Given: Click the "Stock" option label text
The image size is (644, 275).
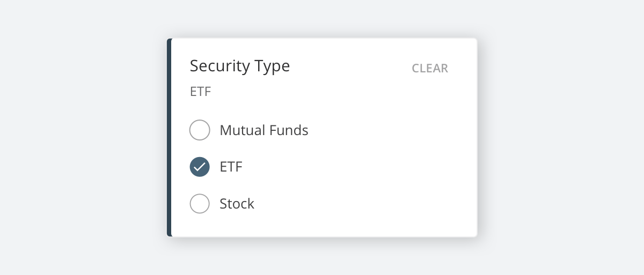Looking at the screenshot, I should pos(237,204).
